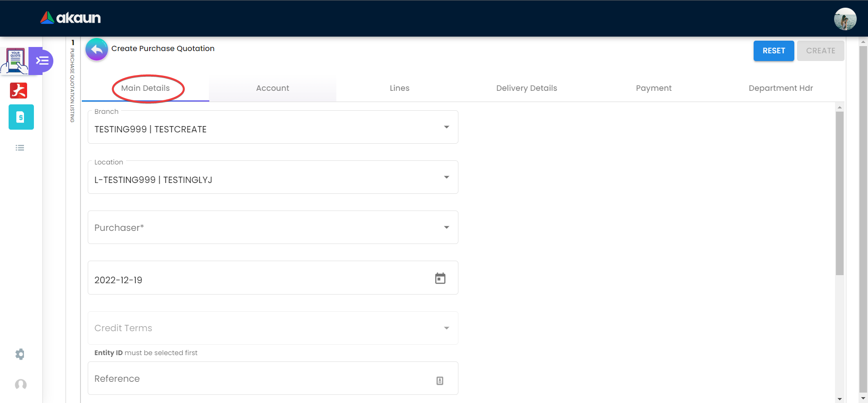Open the Credit Terms dropdown
This screenshot has height=403, width=868.
tap(273, 328)
